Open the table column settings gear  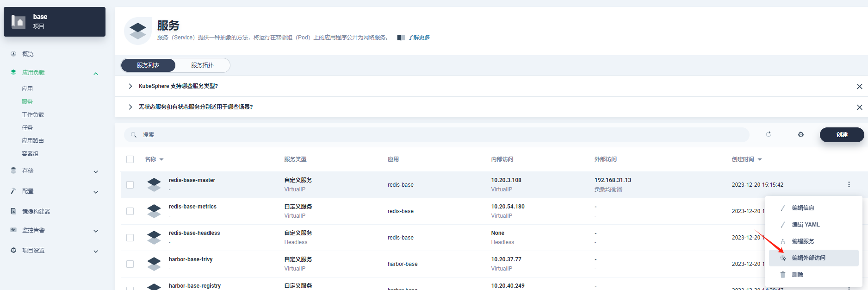click(801, 134)
